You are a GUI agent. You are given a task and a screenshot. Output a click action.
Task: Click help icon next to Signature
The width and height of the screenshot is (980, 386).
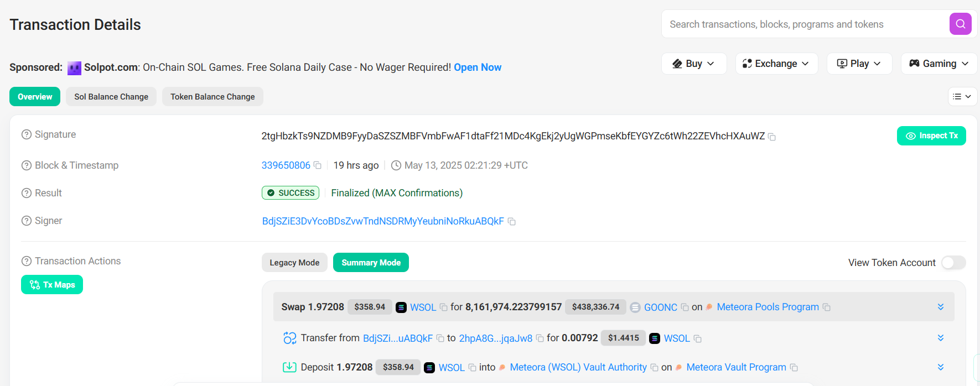click(27, 134)
